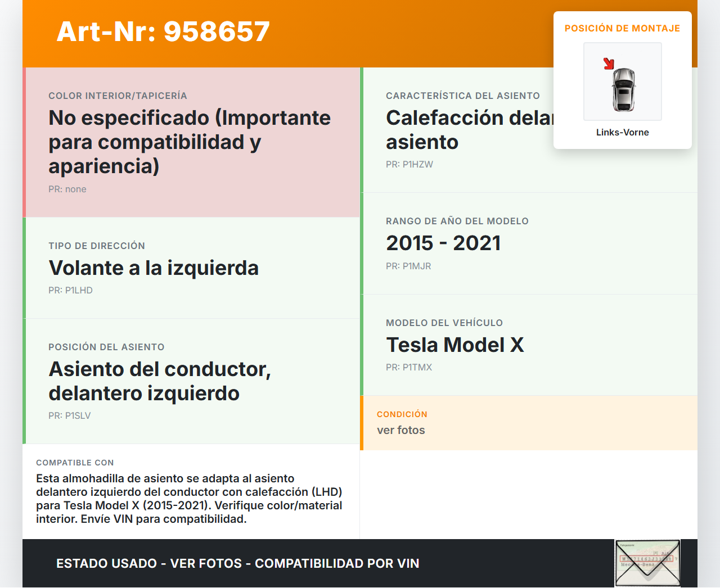Image resolution: width=720 pixels, height=588 pixels.
Task: Select the 2015 - 2021 year range
Action: [x=443, y=243]
